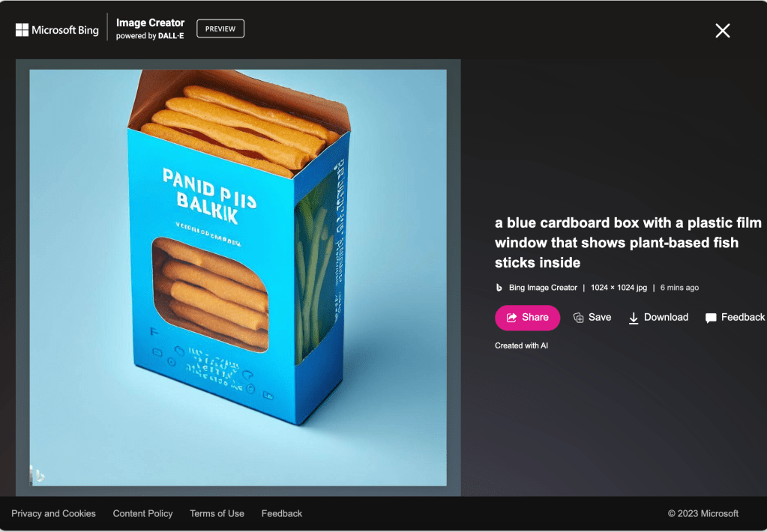767x532 pixels.
Task: Click the image prompt caption text
Action: 628,243
